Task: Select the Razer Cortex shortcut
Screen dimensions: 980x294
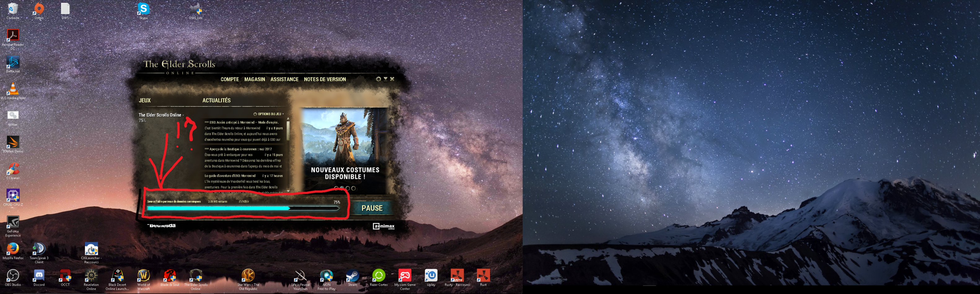Action: 379,278
